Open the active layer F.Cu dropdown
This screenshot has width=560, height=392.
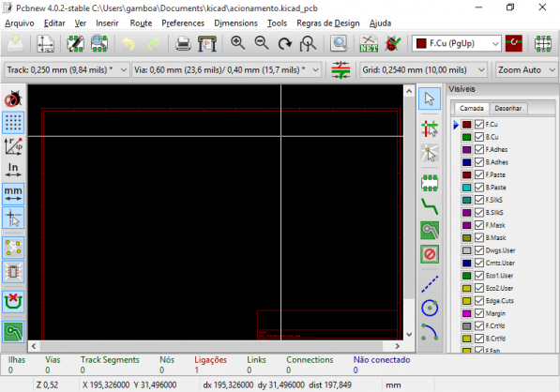pos(457,43)
